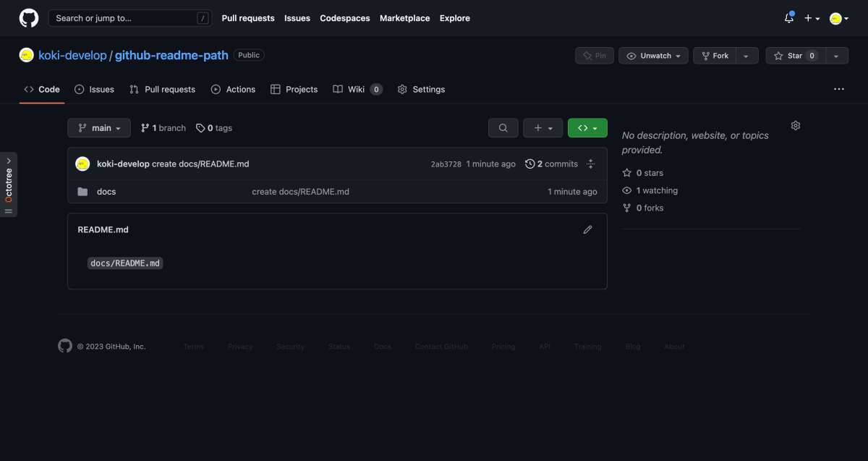Open the Blog footer link

[633, 347]
